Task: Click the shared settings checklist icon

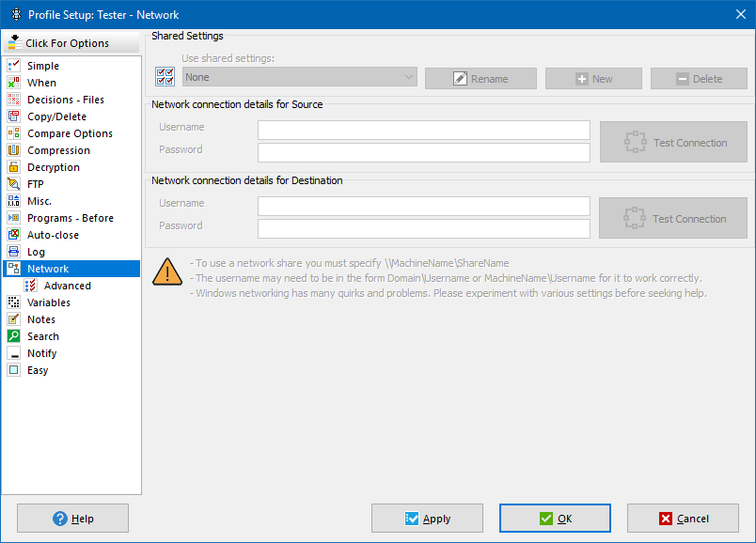Action: click(x=165, y=77)
